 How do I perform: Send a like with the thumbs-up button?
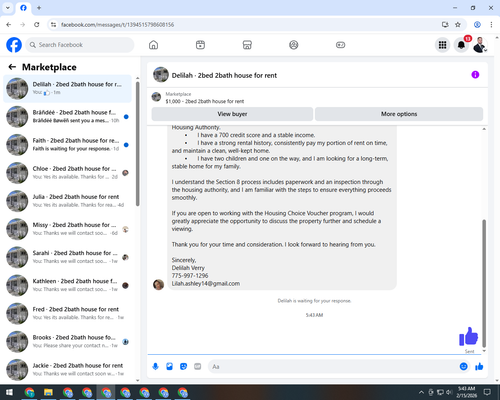pos(479,367)
